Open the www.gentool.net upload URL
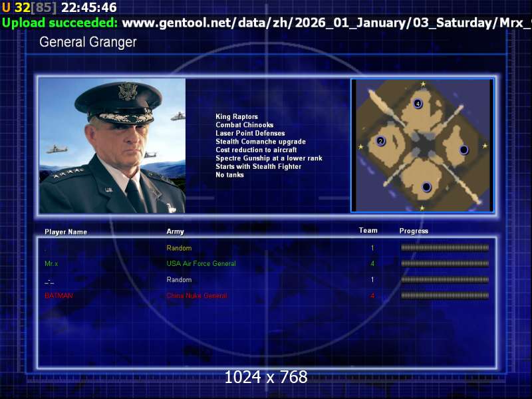This screenshot has height=399, width=532. pyautogui.click(x=327, y=23)
